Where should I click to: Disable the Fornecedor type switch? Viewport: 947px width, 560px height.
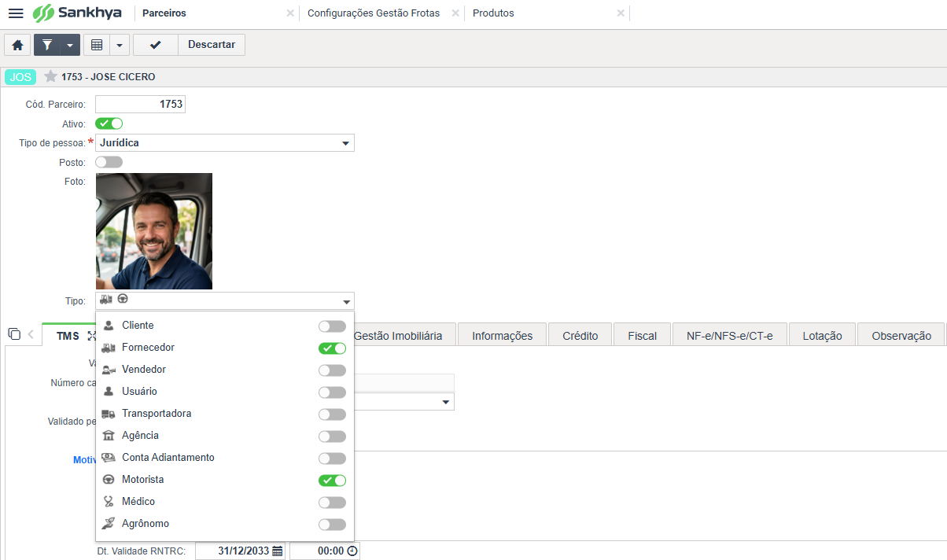coord(332,348)
